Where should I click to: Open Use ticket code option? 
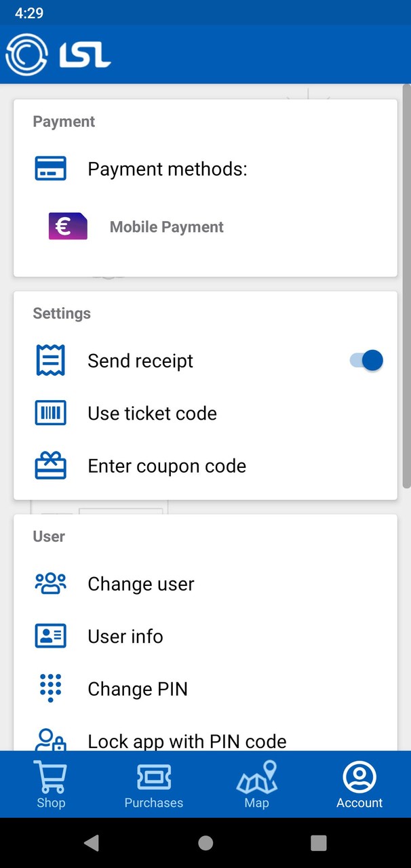153,414
